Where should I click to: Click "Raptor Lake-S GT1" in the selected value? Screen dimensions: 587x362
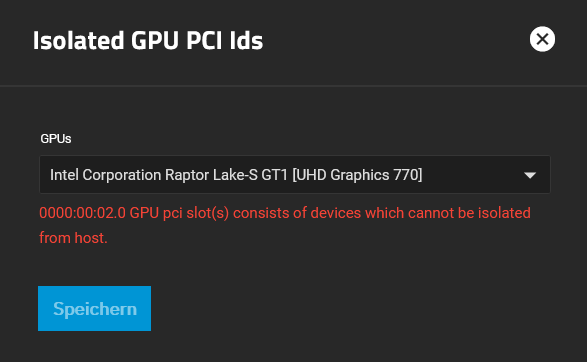pyautogui.click(x=226, y=175)
